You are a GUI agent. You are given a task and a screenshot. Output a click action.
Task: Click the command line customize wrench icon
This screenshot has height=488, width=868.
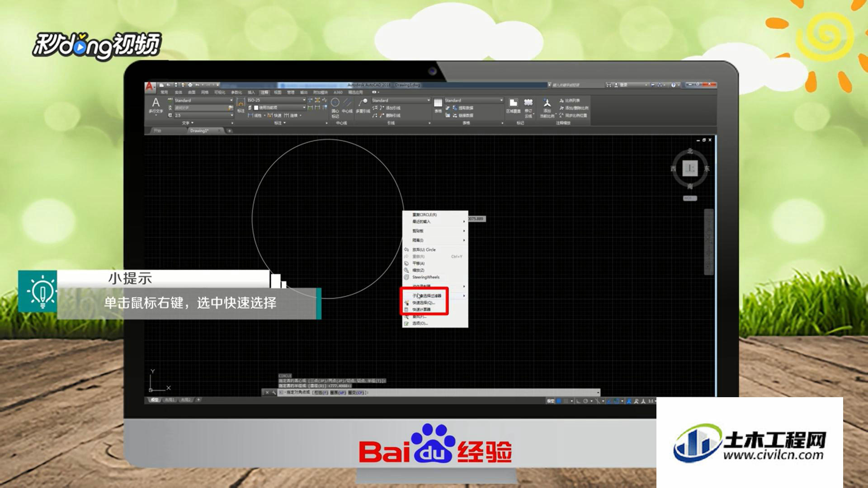274,393
